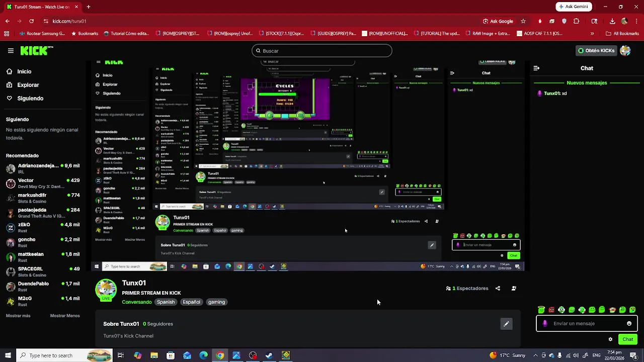Open Siguiendo heart item in main left sidebar
This screenshot has width=644, height=362.
[25, 99]
